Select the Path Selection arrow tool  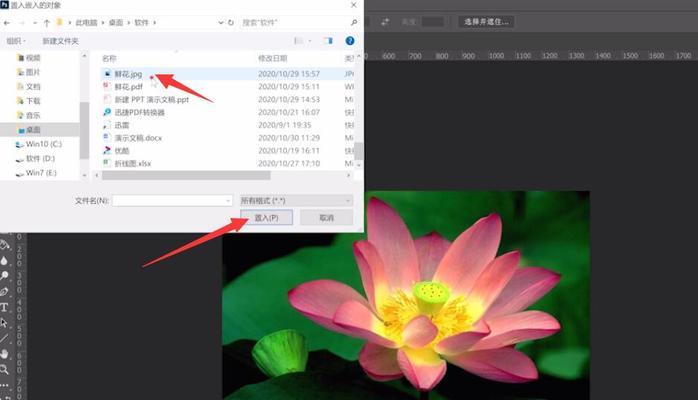4,323
